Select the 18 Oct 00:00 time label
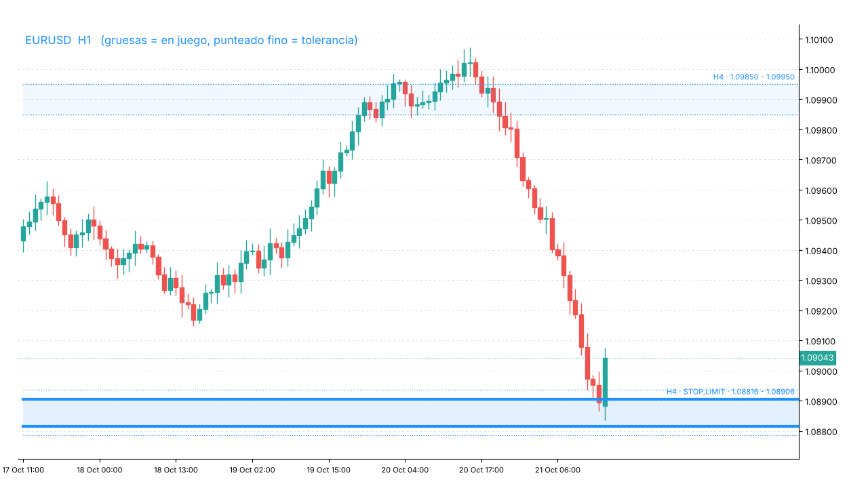The width and height of the screenshot is (868, 488). pos(100,470)
